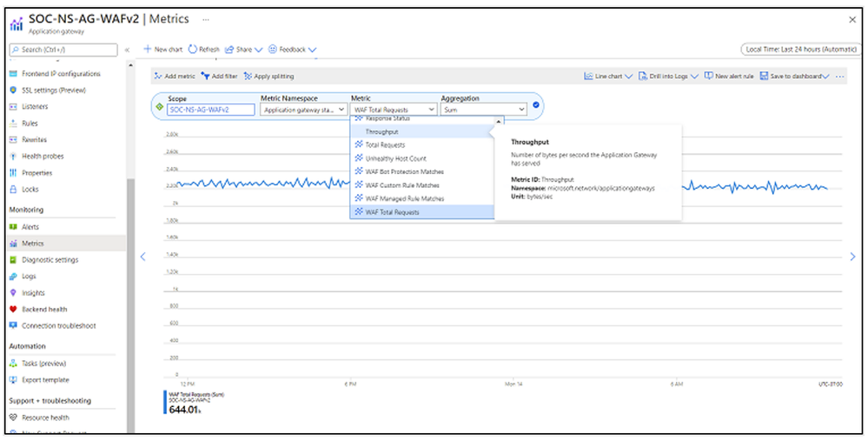
Task: Click the Automation section heading
Action: [x=27, y=346]
